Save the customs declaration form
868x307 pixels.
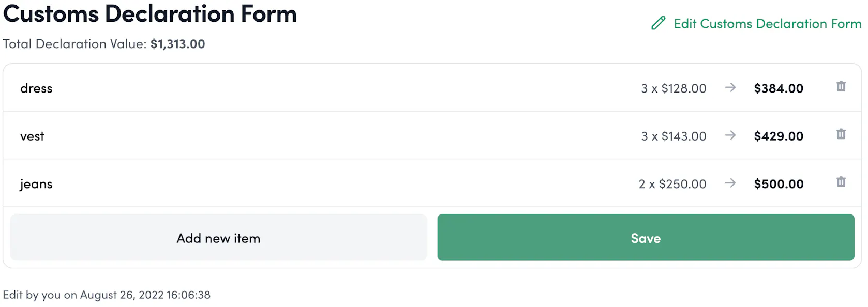pyautogui.click(x=646, y=238)
